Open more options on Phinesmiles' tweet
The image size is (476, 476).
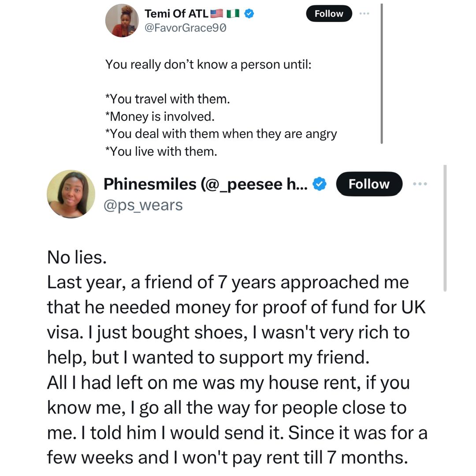pos(420,184)
